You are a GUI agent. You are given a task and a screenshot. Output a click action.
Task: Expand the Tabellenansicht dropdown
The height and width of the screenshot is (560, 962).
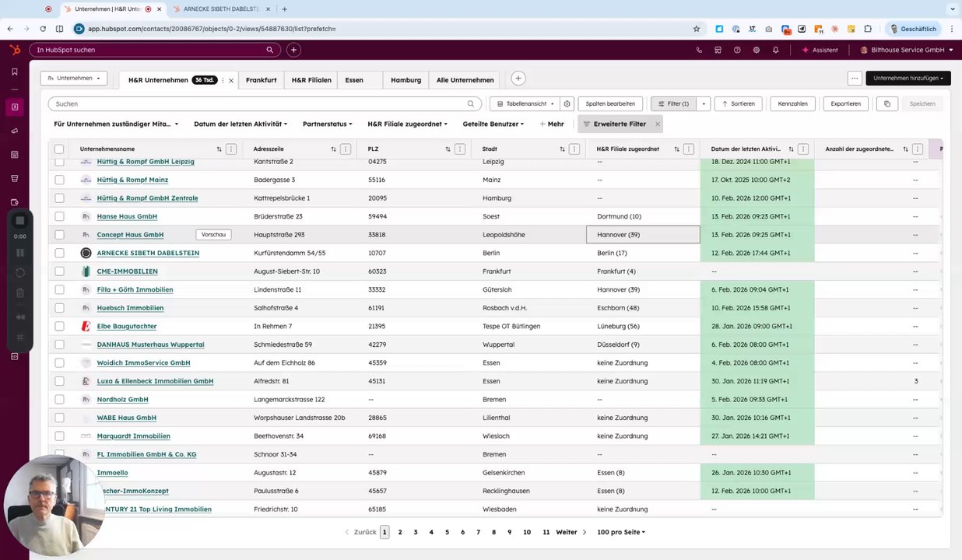524,103
